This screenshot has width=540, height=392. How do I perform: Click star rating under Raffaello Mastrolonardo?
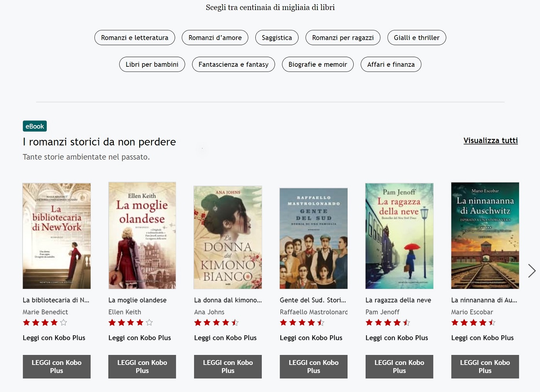[302, 323]
